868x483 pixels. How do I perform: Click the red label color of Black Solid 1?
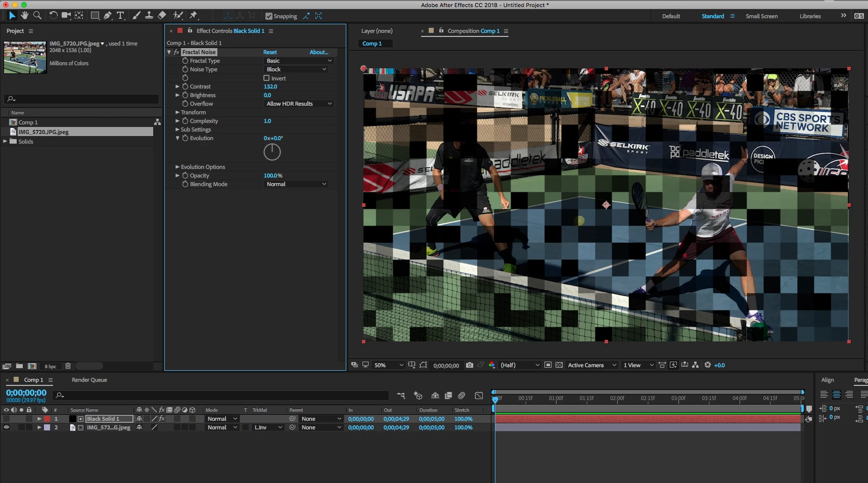click(47, 419)
